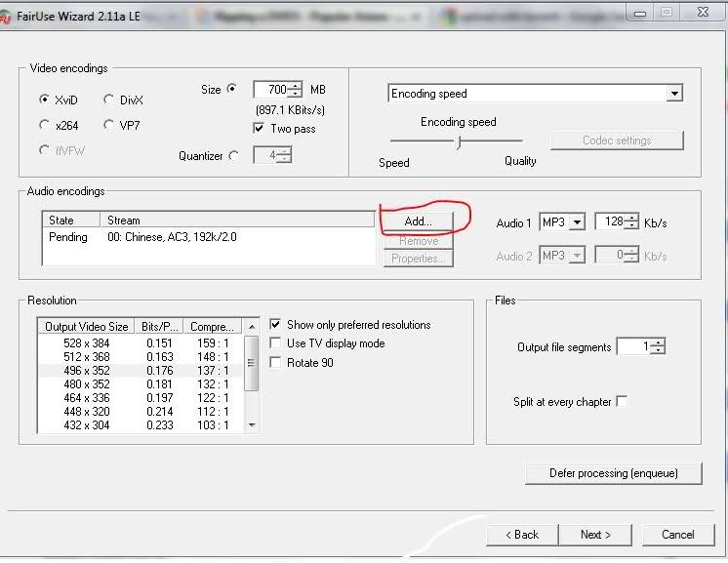Image resolution: width=728 pixels, height=563 pixels.
Task: Close the FairUse Wizard window
Action: click(x=703, y=12)
